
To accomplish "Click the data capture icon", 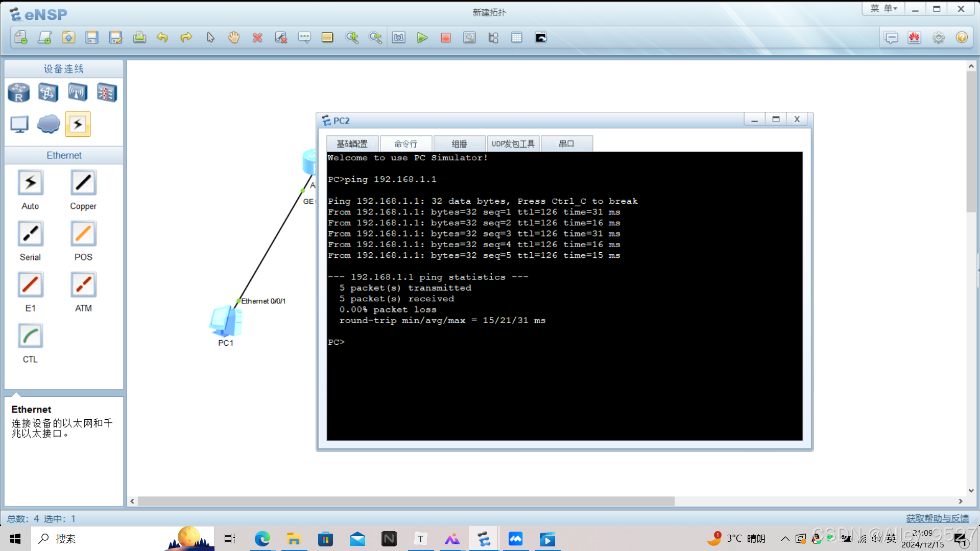I will coord(469,37).
